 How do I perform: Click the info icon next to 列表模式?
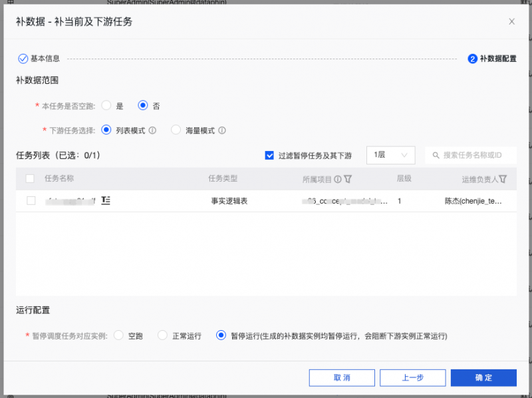click(152, 130)
